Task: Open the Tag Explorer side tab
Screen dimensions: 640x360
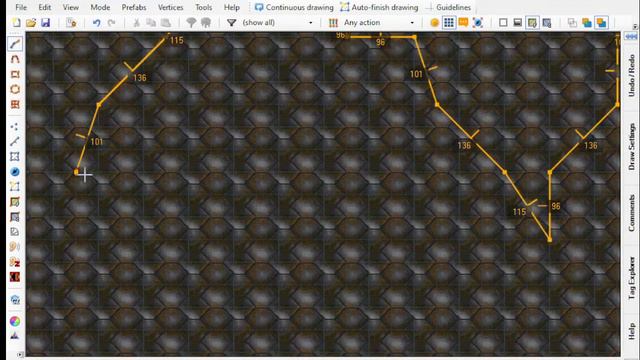Action: (631, 278)
